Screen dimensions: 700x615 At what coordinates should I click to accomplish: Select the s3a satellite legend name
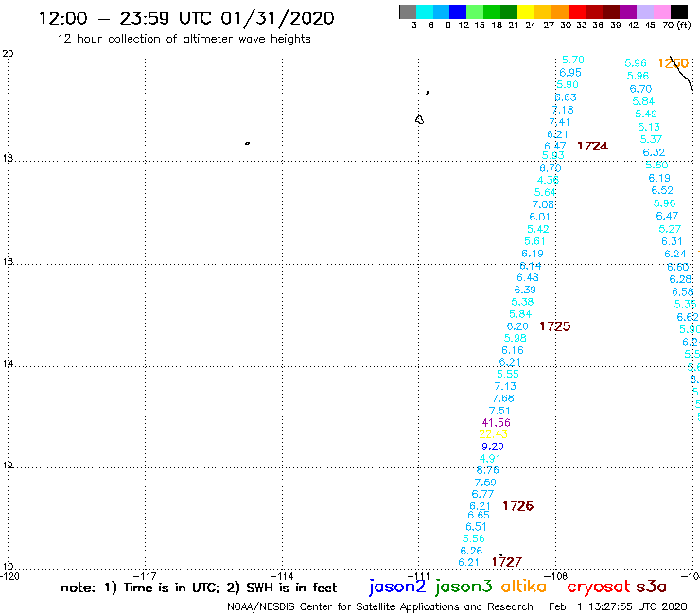(651, 587)
